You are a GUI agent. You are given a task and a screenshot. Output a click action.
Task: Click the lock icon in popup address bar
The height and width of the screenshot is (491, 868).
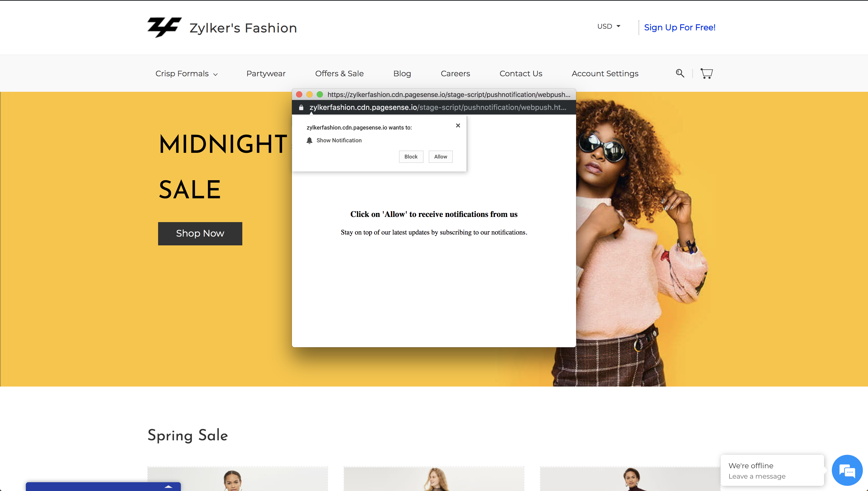click(301, 108)
